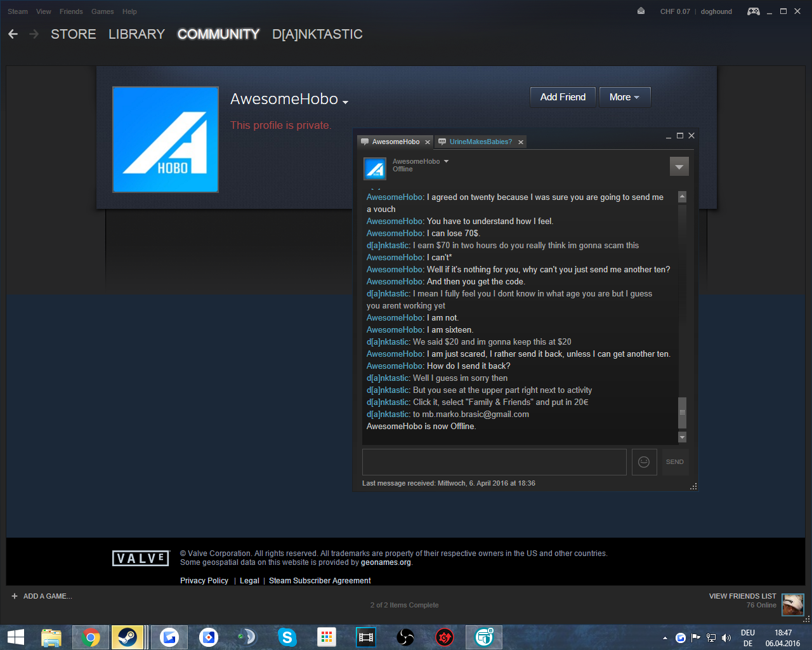Open the colorful grid app in the taskbar
The height and width of the screenshot is (650, 812).
pyautogui.click(x=327, y=637)
